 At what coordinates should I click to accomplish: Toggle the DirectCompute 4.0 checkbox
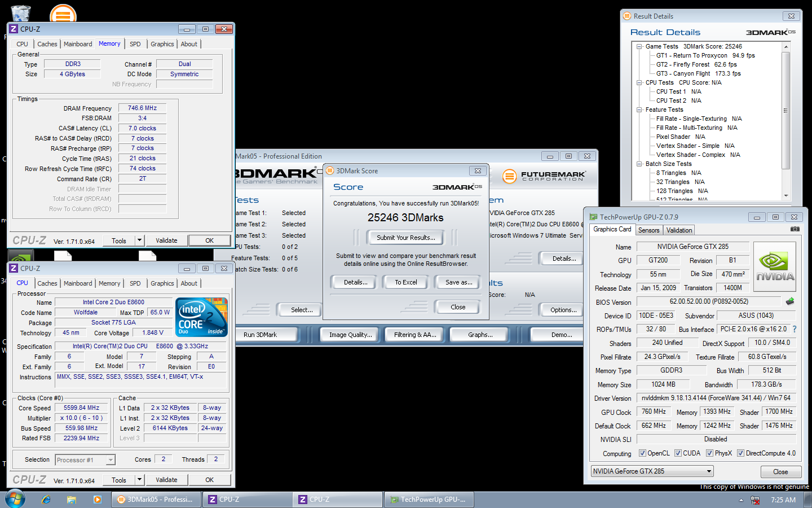[x=740, y=453]
